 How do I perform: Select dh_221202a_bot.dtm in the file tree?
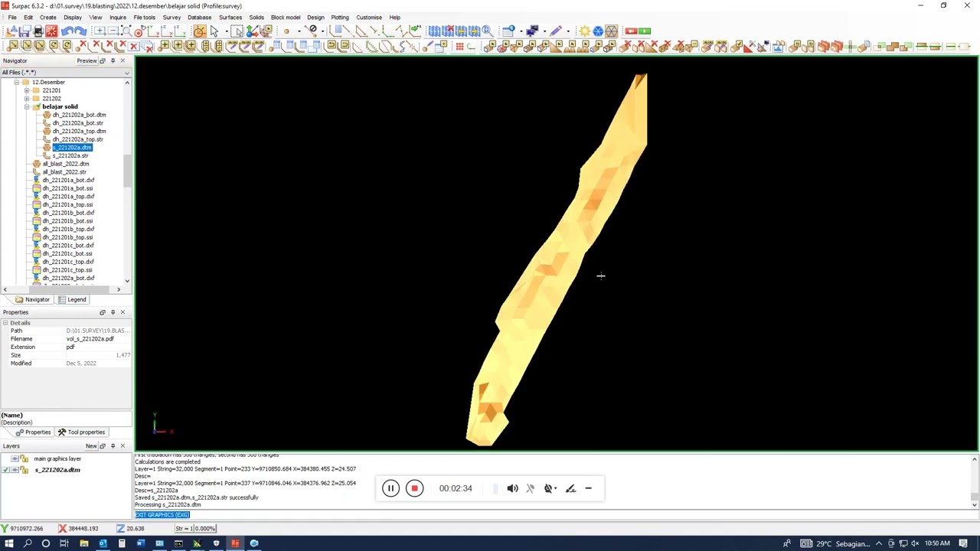click(79, 115)
